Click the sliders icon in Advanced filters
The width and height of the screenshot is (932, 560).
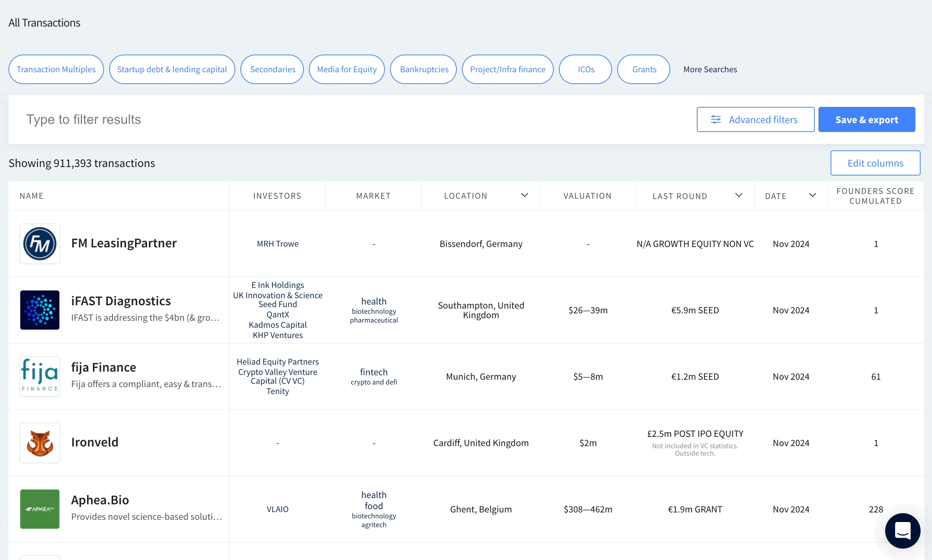tap(716, 119)
